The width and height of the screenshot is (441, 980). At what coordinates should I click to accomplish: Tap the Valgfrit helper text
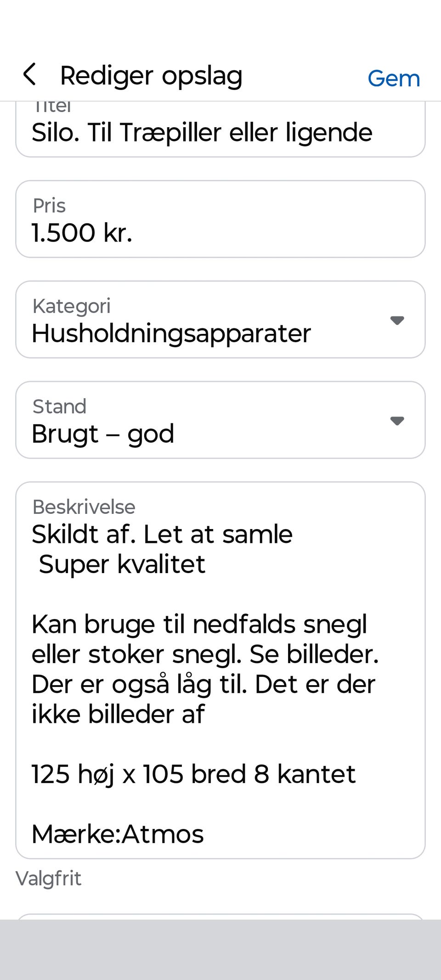tap(49, 879)
